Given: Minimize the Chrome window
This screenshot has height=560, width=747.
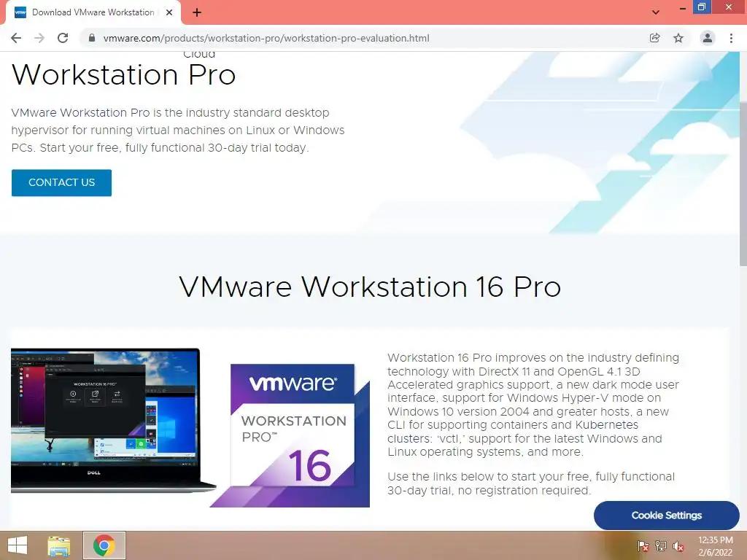Looking at the screenshot, I should click(x=682, y=8).
